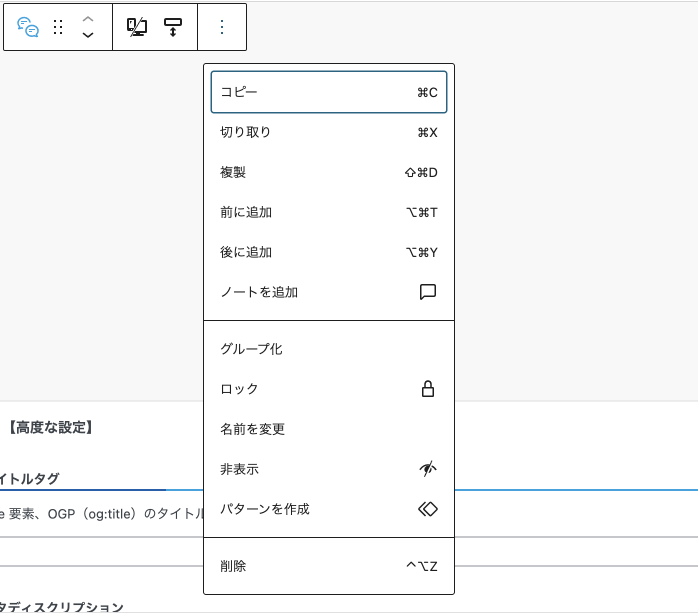The height and width of the screenshot is (616, 698).
Task: Rename the block via 名前を変更
Action: (x=328, y=429)
